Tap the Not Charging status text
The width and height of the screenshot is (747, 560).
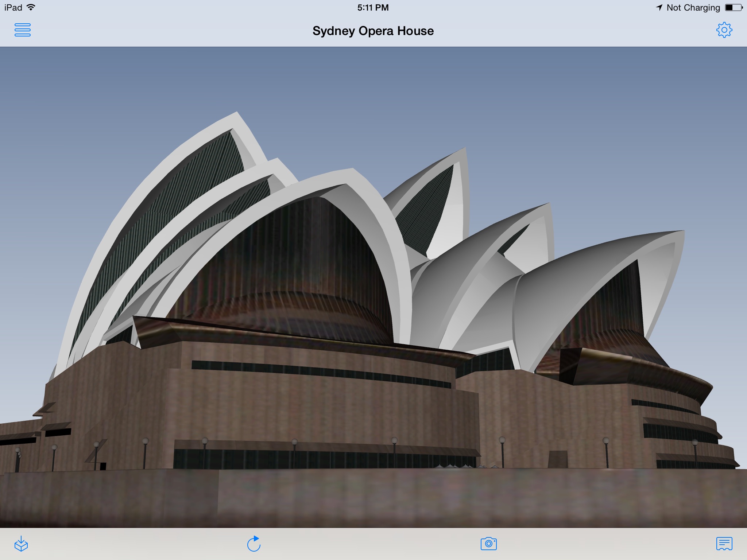[x=693, y=7]
